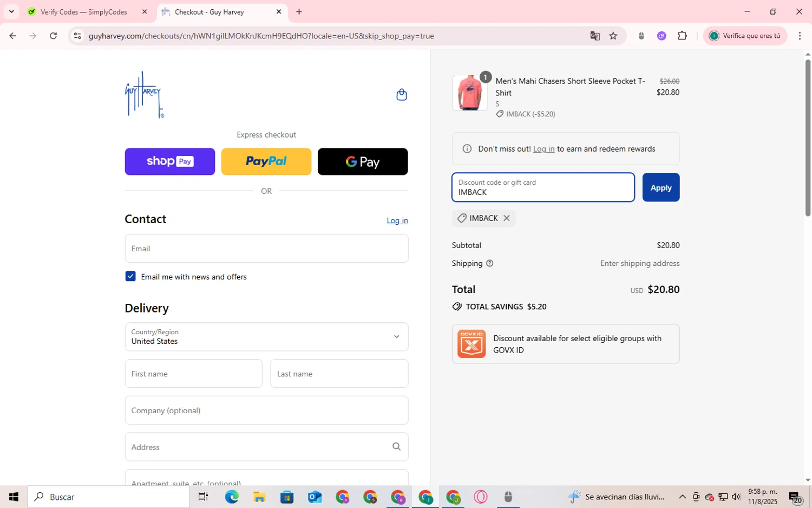Open the shopping cart bag icon
Image resolution: width=812 pixels, height=508 pixels.
click(x=401, y=95)
